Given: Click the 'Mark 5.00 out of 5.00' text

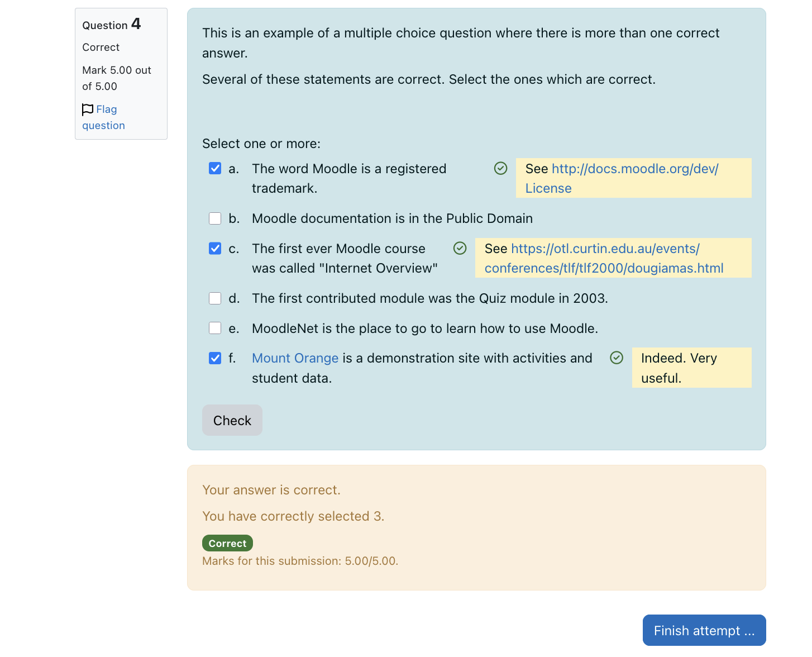Looking at the screenshot, I should tap(117, 78).
